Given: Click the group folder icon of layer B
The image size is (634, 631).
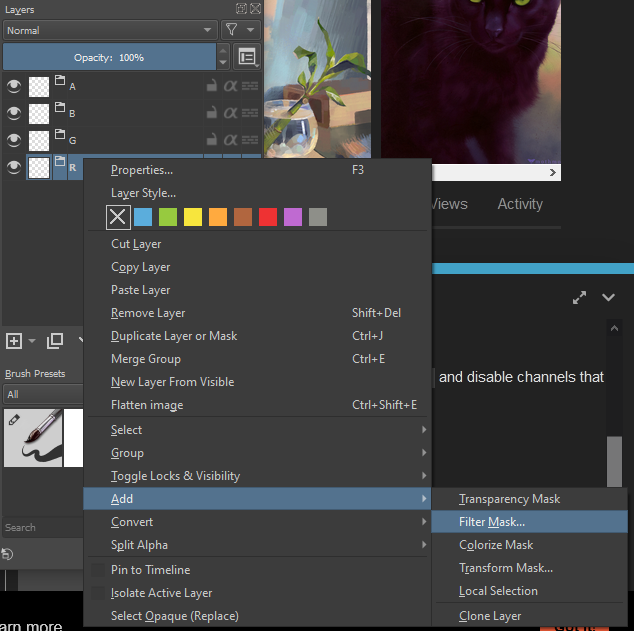Looking at the screenshot, I should (60, 107).
